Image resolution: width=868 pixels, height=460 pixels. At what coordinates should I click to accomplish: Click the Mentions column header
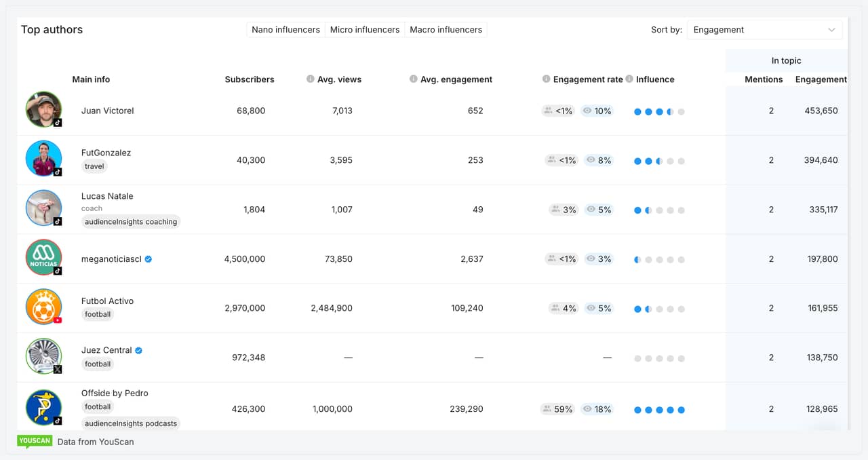coord(764,79)
